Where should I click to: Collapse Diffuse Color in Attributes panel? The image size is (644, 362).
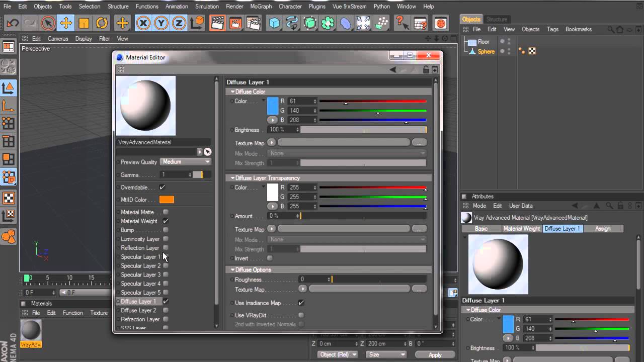point(468,310)
